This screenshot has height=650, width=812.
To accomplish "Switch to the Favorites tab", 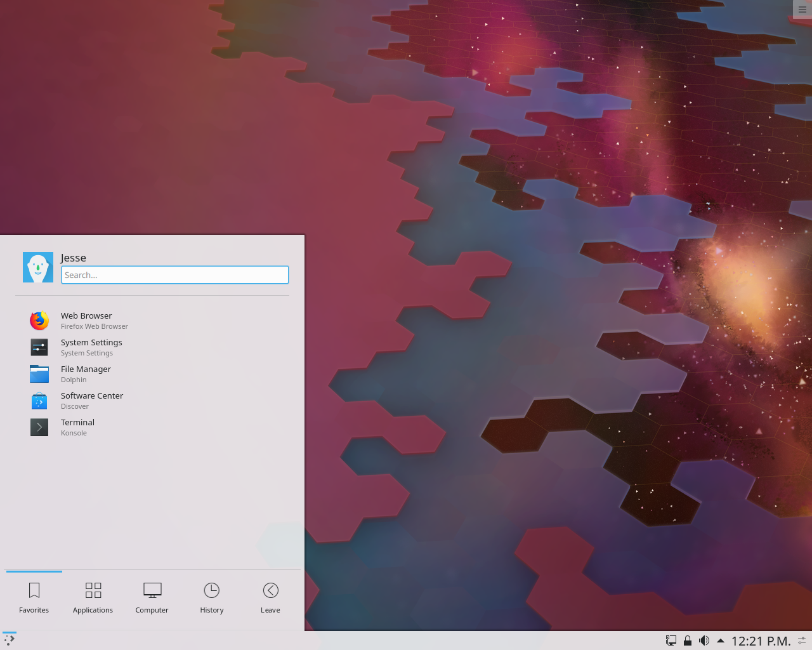I will point(34,598).
